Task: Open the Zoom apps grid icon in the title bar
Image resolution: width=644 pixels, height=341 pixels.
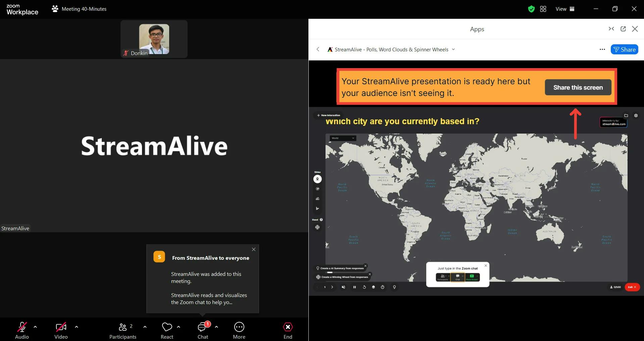Action: 543,9
